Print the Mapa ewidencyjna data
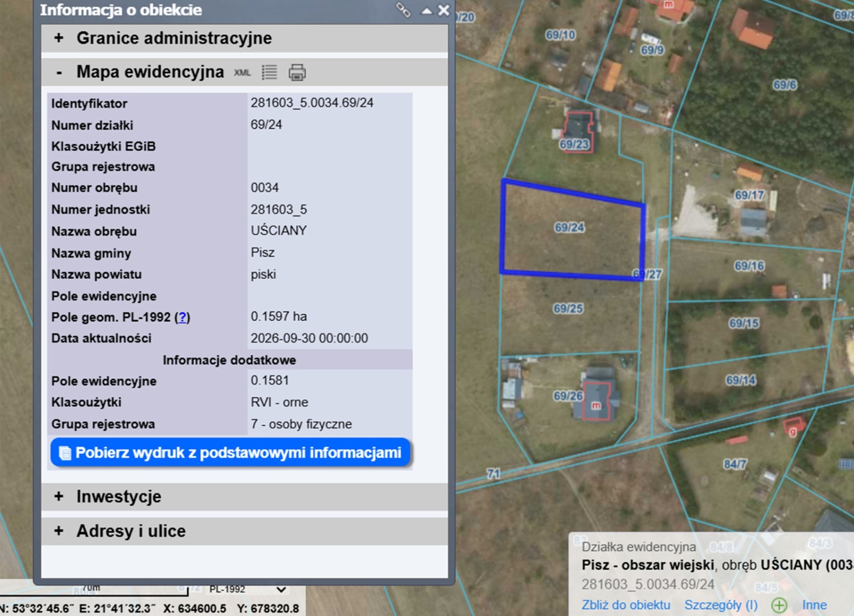The height and width of the screenshot is (616, 854). point(297,72)
